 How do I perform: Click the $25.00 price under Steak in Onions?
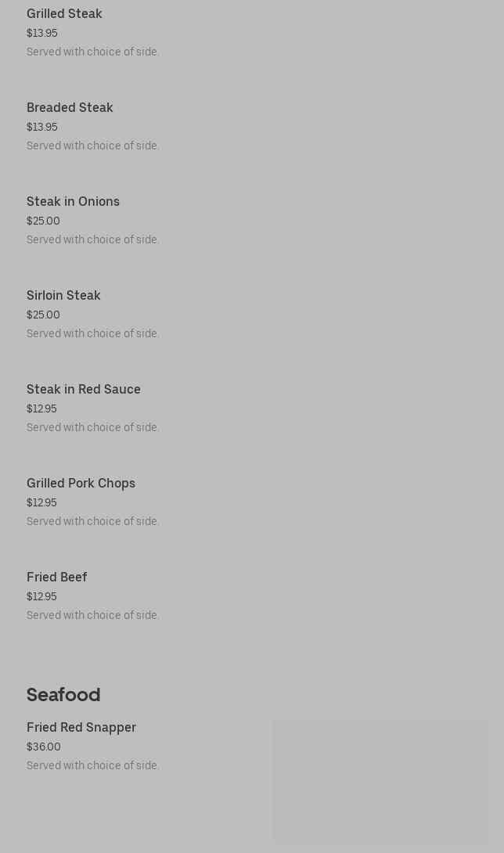point(43,221)
